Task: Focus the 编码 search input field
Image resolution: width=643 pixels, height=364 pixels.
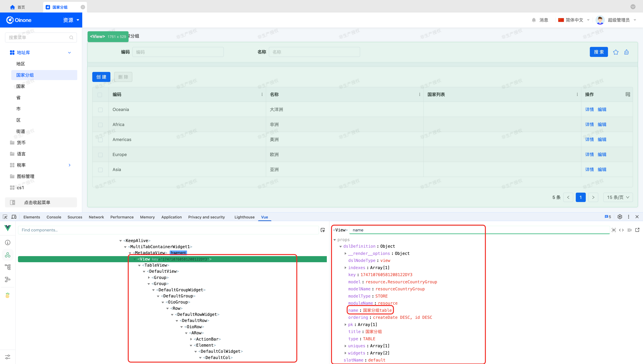Action: tap(178, 52)
